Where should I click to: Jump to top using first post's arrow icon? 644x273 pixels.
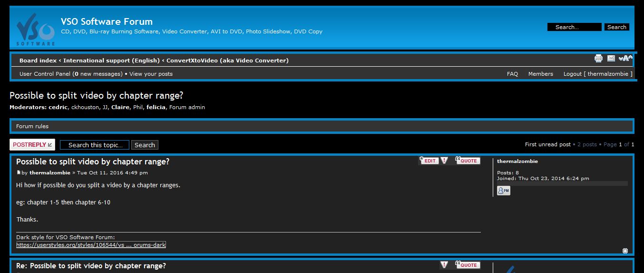coord(625,251)
